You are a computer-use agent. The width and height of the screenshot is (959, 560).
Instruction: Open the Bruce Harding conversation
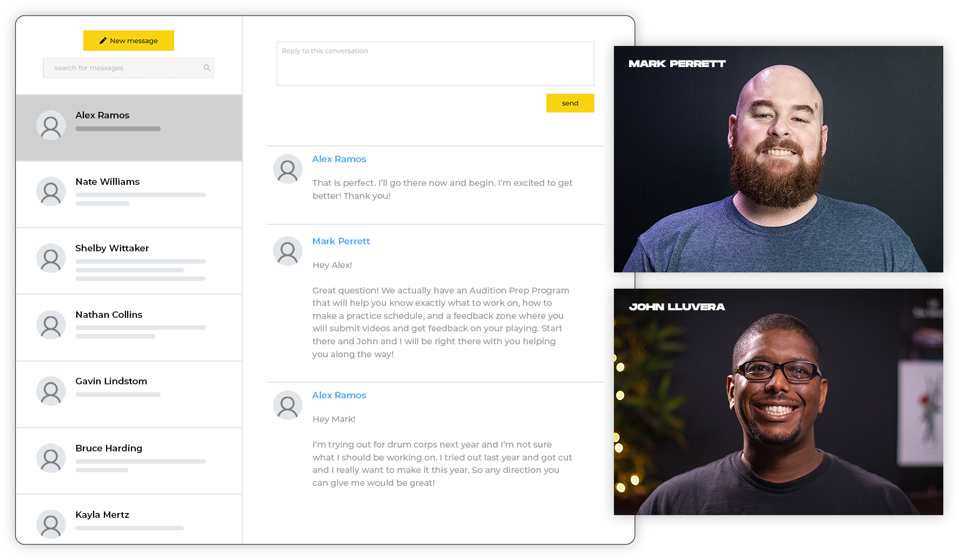click(x=129, y=461)
